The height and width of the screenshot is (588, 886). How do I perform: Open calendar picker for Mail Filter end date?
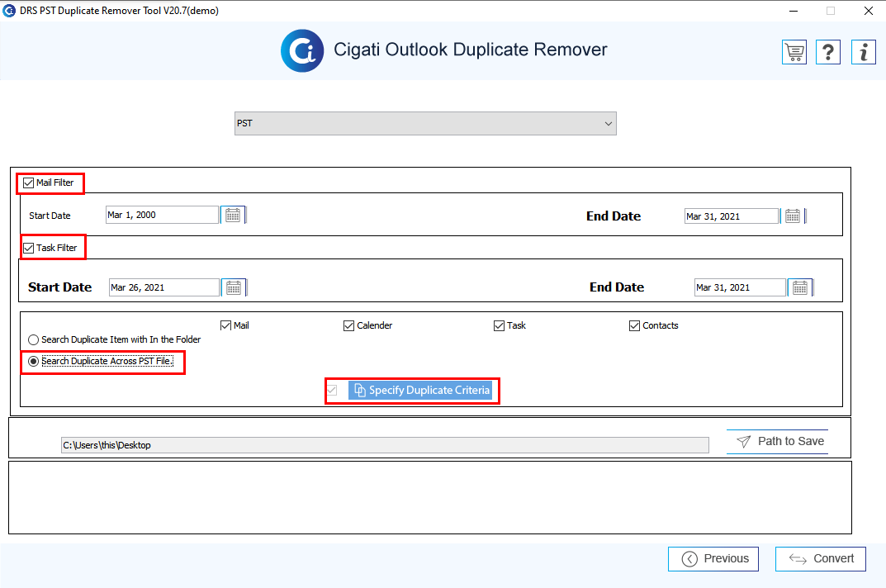[792, 216]
